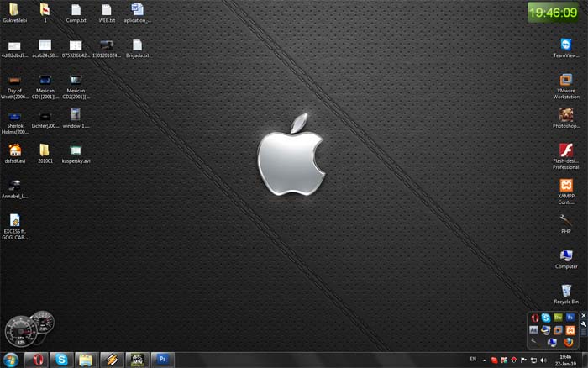The width and height of the screenshot is (588, 368).
Task: Launch VMware Workstation desktop shortcut
Action: pos(566,87)
